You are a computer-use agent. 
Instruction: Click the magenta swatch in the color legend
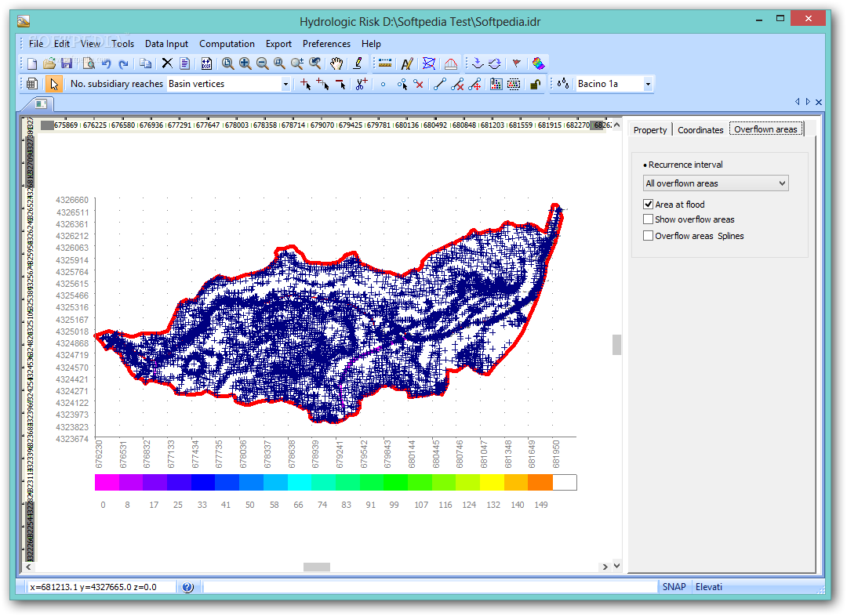[x=107, y=482]
